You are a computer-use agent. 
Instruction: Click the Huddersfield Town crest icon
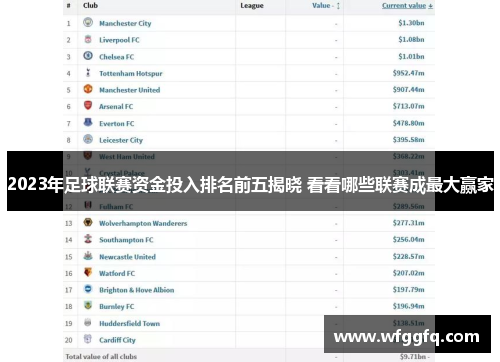click(88, 322)
